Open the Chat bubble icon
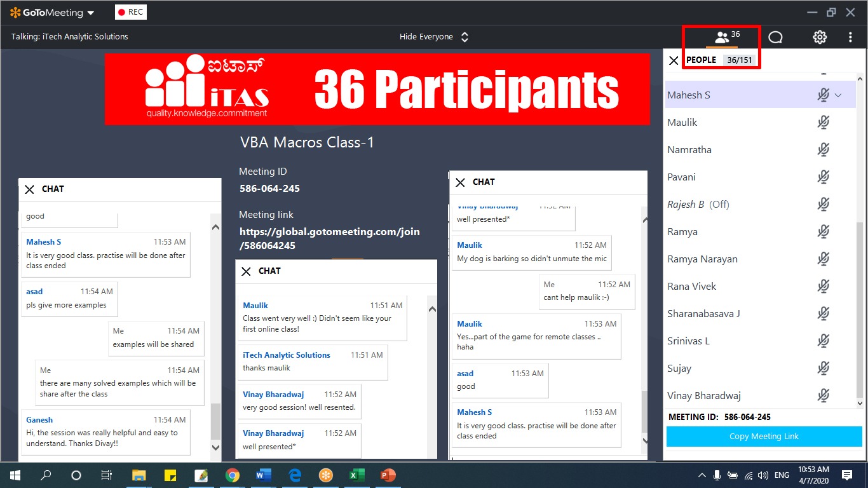This screenshot has height=488, width=868. tap(775, 37)
